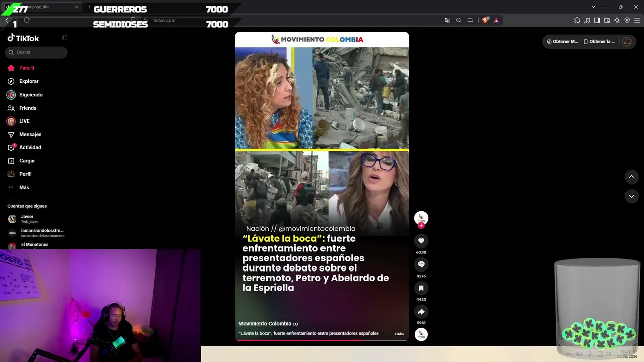Follow Movimiento Colombia with the plus badge
The image size is (644, 362).
coord(421,225)
